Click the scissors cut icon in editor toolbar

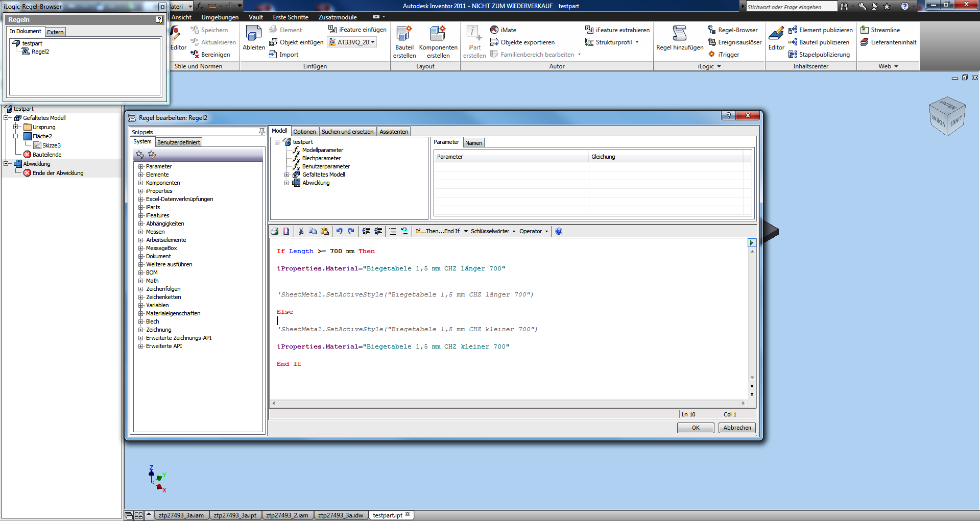point(301,231)
